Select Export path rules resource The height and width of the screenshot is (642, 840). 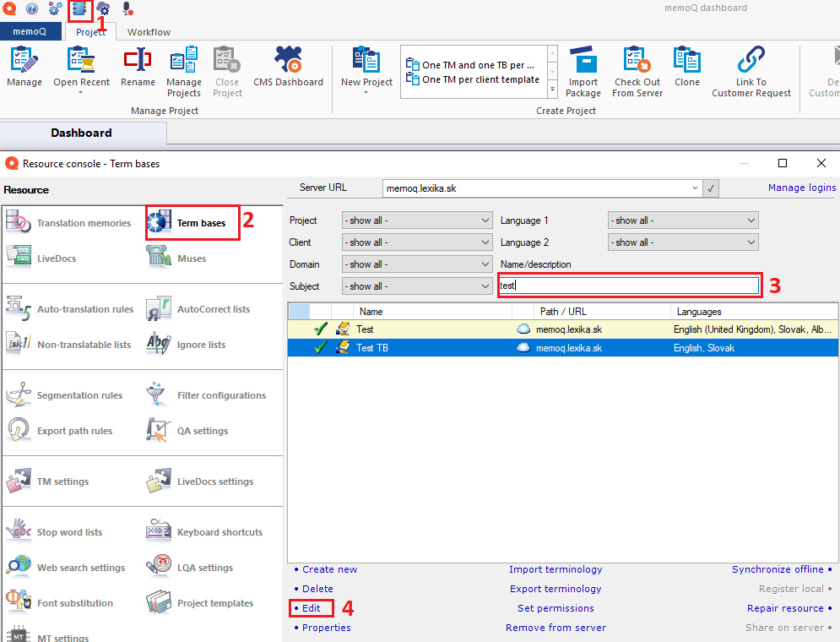click(x=59, y=430)
